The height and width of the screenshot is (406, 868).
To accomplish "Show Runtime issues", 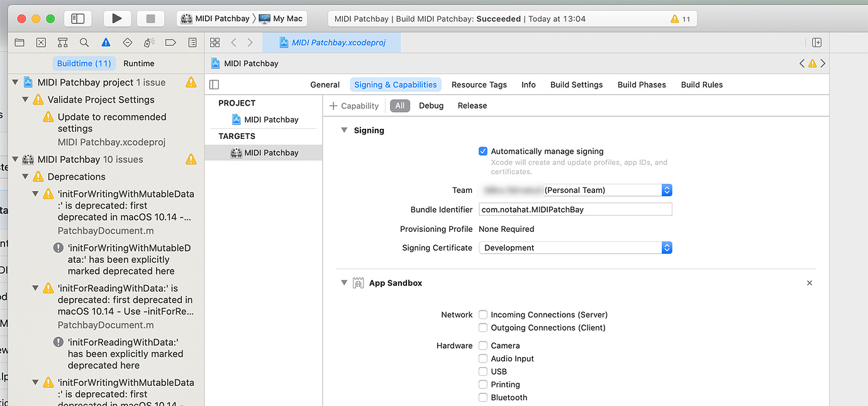I will tap(139, 63).
